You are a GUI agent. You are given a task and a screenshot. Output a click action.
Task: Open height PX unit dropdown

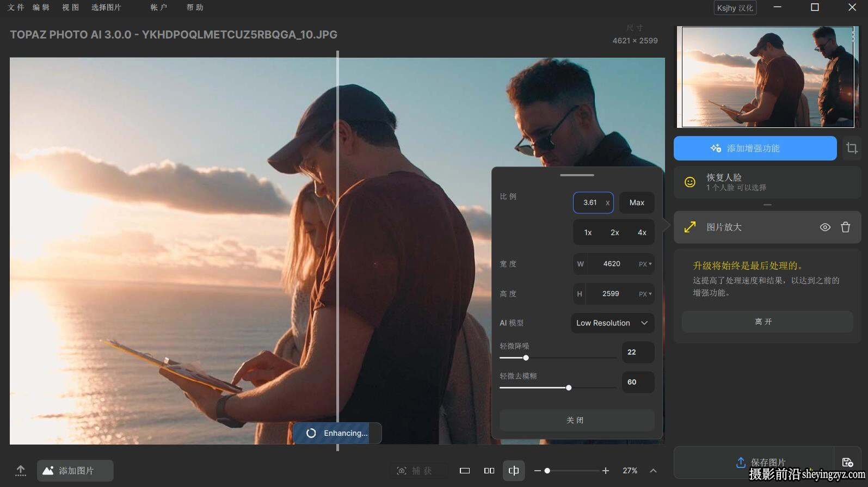pos(645,294)
